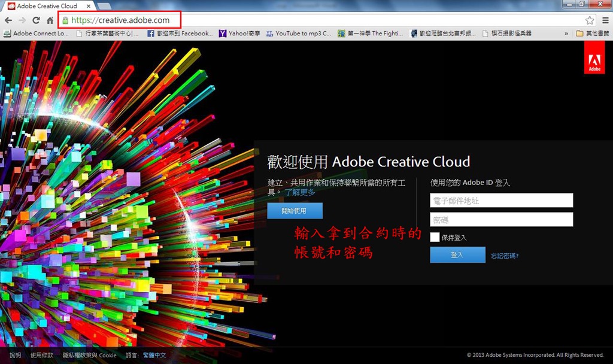Image resolution: width=613 pixels, height=364 pixels.
Task: Open the browser home page icon
Action: click(50, 20)
